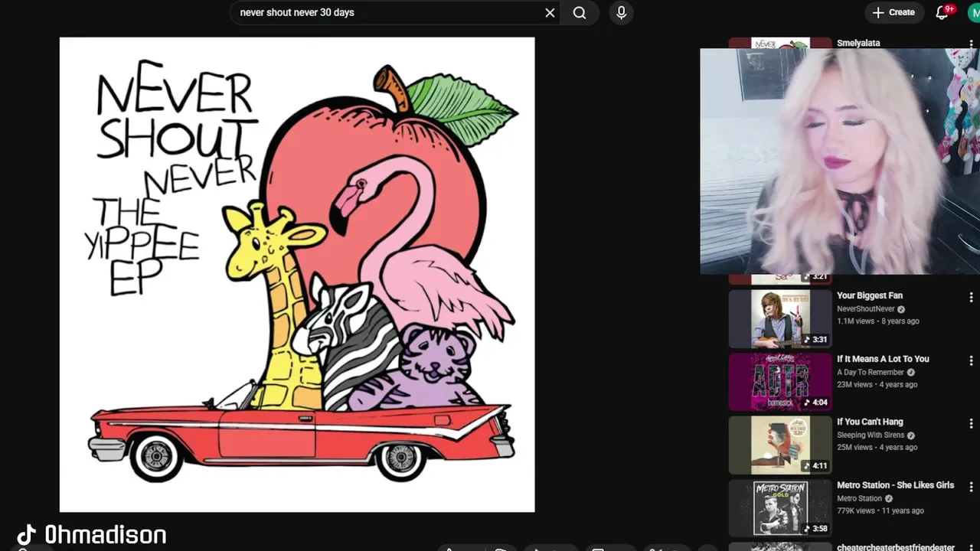Open Metro Station channel name link
This screenshot has height=551, width=980.
coord(860,499)
